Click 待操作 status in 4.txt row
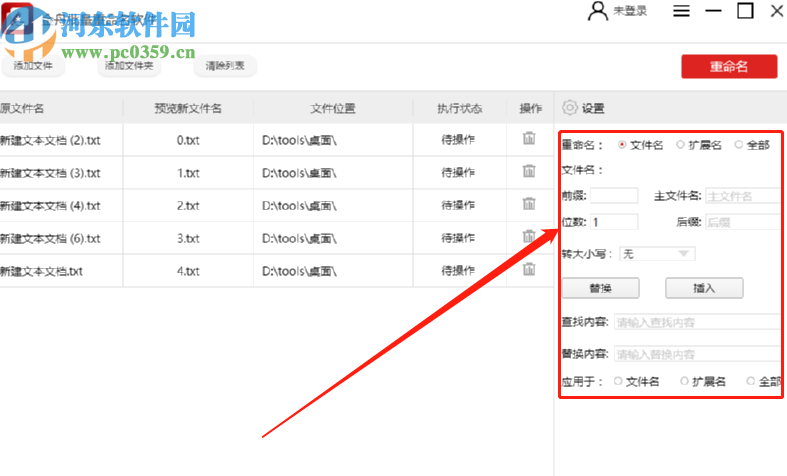This screenshot has width=787, height=476. (458, 271)
